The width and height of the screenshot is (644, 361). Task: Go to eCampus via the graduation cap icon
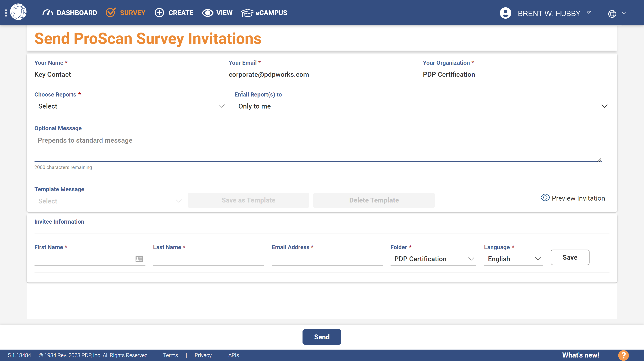pyautogui.click(x=247, y=12)
